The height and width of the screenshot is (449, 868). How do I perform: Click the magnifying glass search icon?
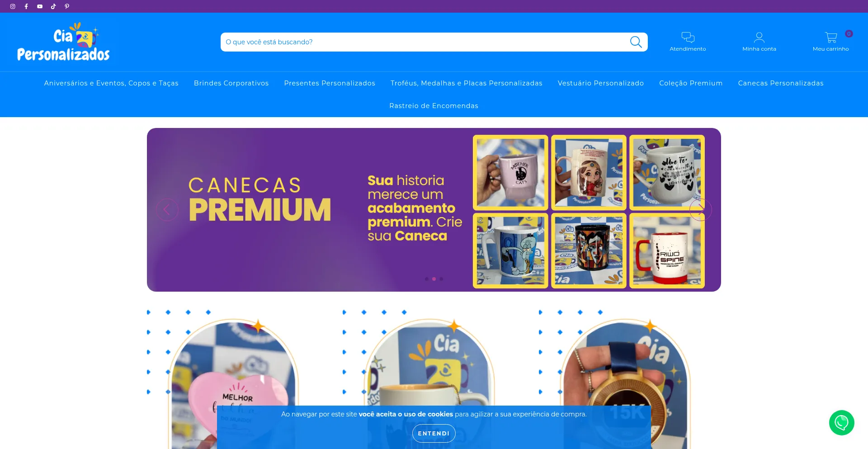click(636, 42)
